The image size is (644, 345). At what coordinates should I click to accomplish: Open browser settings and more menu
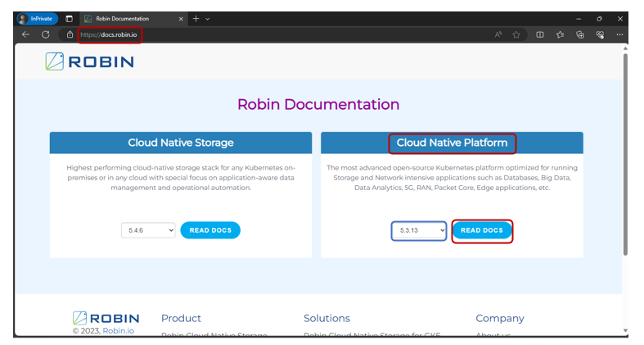tap(619, 34)
